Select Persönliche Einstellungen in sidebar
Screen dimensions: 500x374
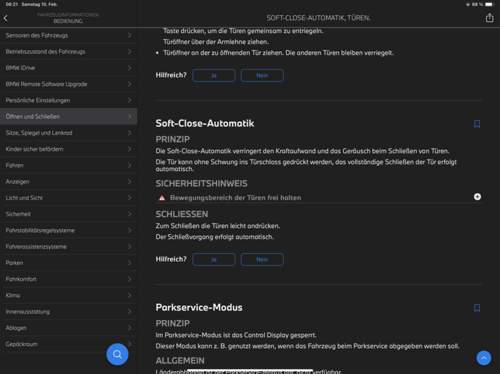[x=68, y=100]
